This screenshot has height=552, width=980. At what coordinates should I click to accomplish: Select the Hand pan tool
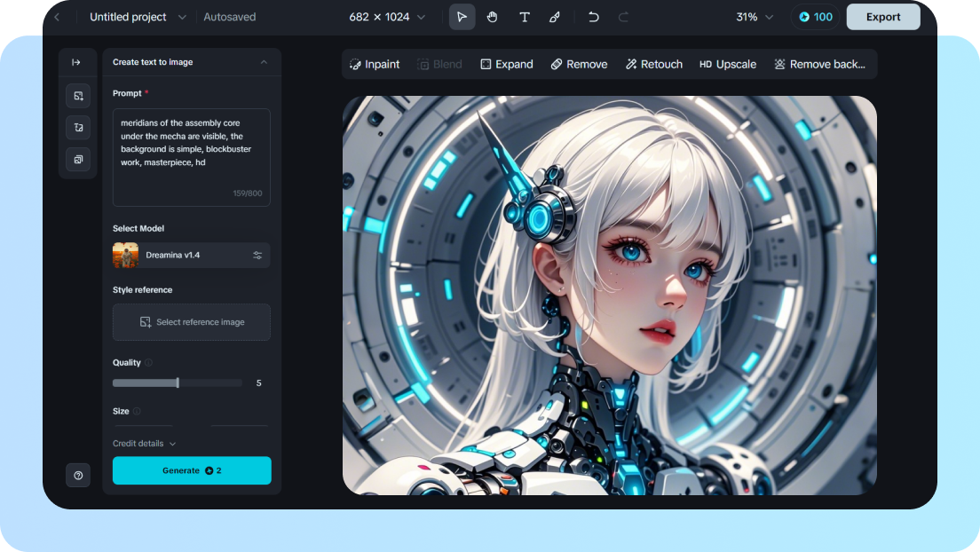[493, 17]
